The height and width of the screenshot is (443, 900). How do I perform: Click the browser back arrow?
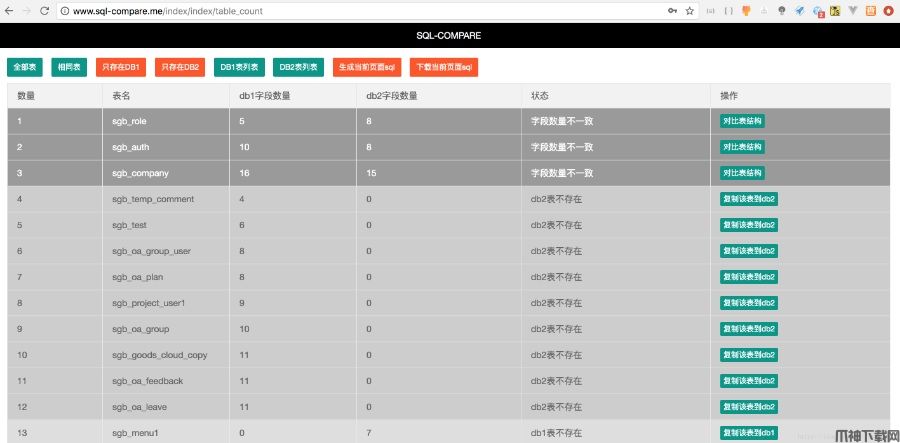point(9,10)
